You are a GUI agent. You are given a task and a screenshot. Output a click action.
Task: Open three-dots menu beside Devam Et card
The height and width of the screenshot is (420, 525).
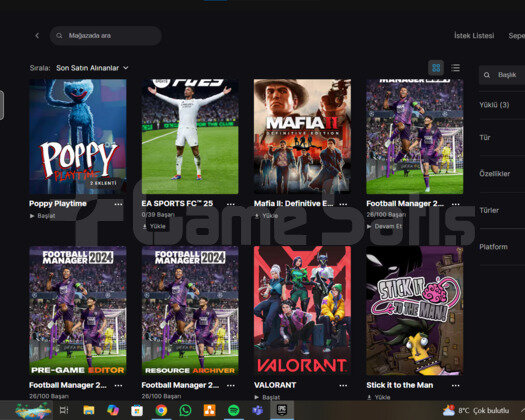click(x=455, y=204)
